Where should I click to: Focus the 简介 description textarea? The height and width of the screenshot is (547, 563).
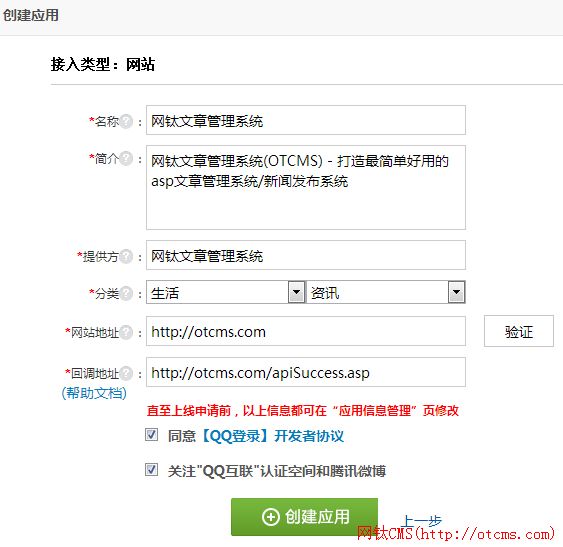tap(306, 187)
